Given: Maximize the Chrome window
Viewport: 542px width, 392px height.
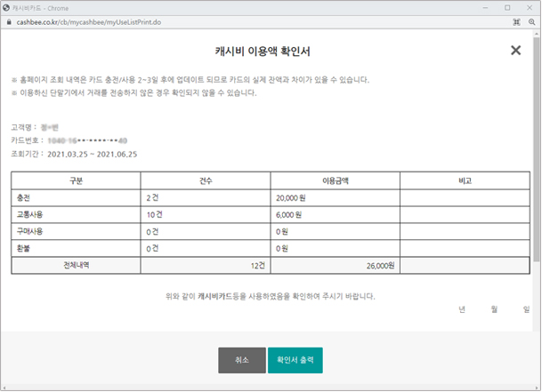Looking at the screenshot, I should (507, 8).
